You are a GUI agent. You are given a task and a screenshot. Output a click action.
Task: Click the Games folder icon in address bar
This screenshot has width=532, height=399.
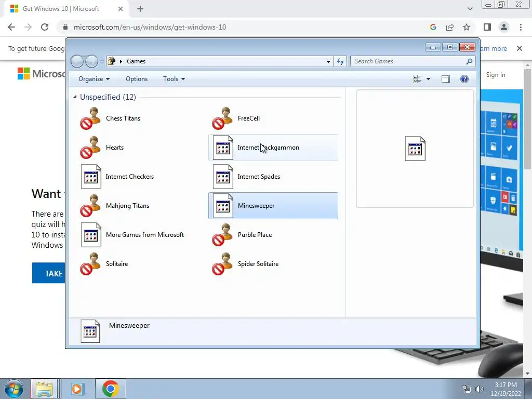point(111,61)
